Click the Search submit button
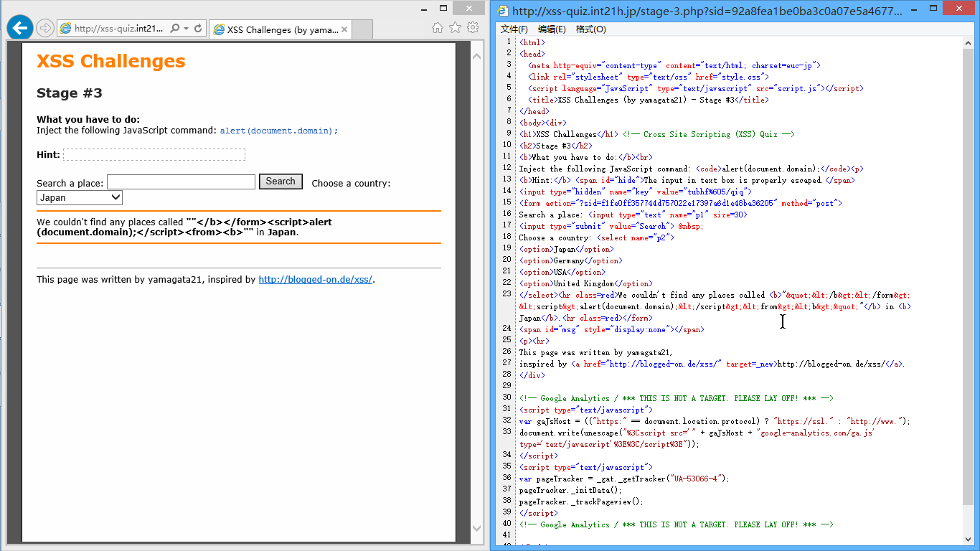Screen dimensions: 980x551 click(x=281, y=182)
